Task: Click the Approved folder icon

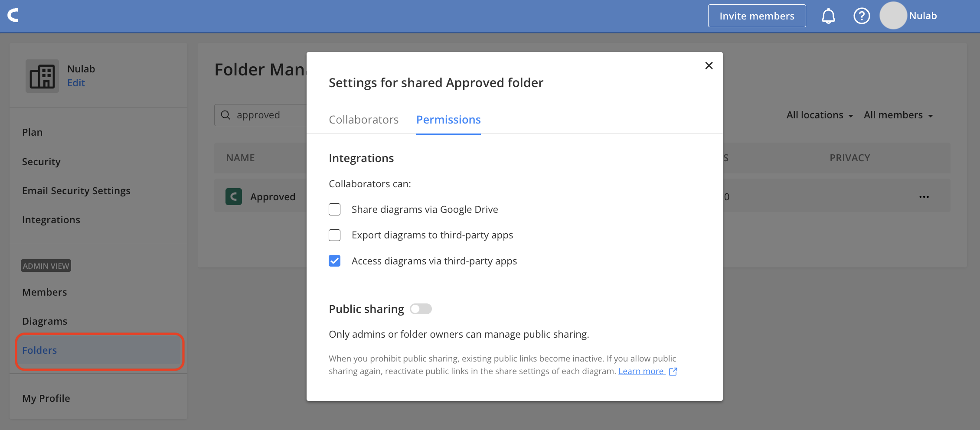Action: (x=234, y=197)
